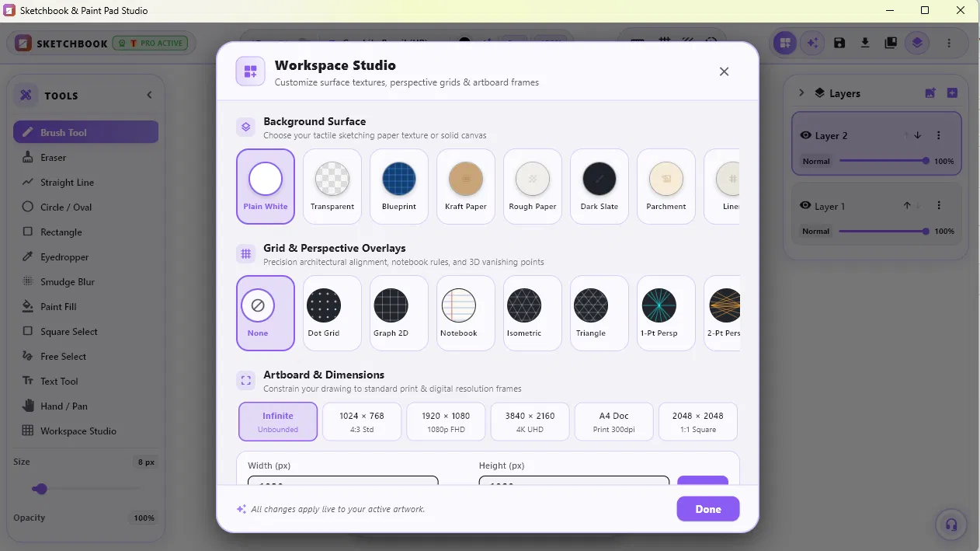Choose Graph 2D overlay
980x551 pixels.
[x=399, y=313]
